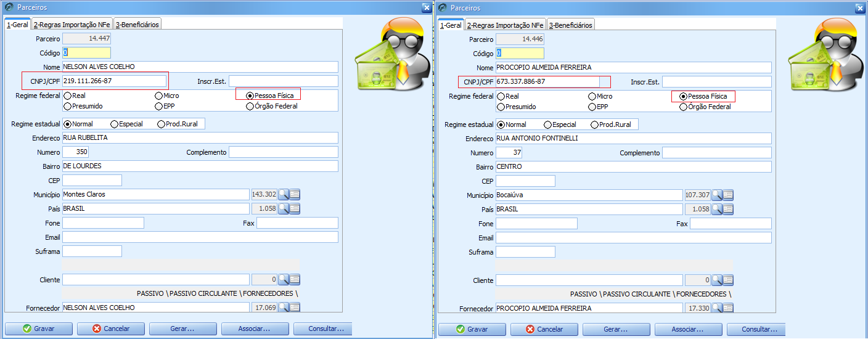The image size is (868, 339).
Task: Open Cliente list icon in right window
Action: 728,280
